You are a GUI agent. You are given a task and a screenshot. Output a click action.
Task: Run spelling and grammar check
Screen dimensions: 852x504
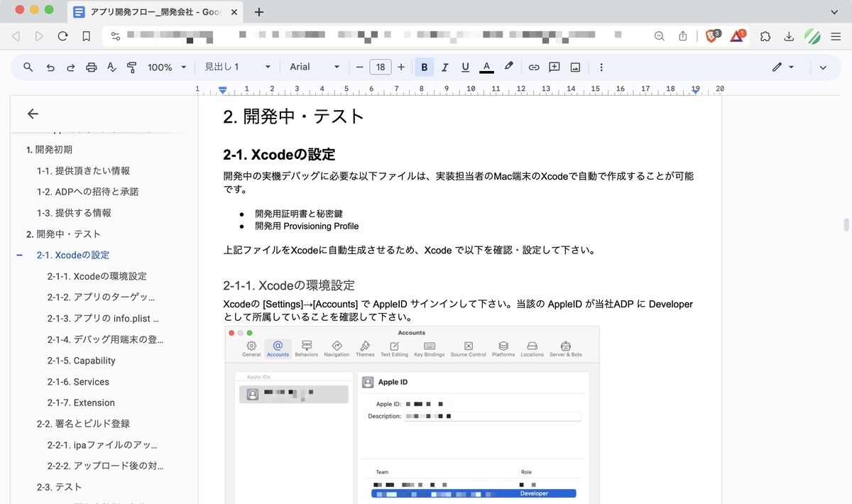point(111,67)
